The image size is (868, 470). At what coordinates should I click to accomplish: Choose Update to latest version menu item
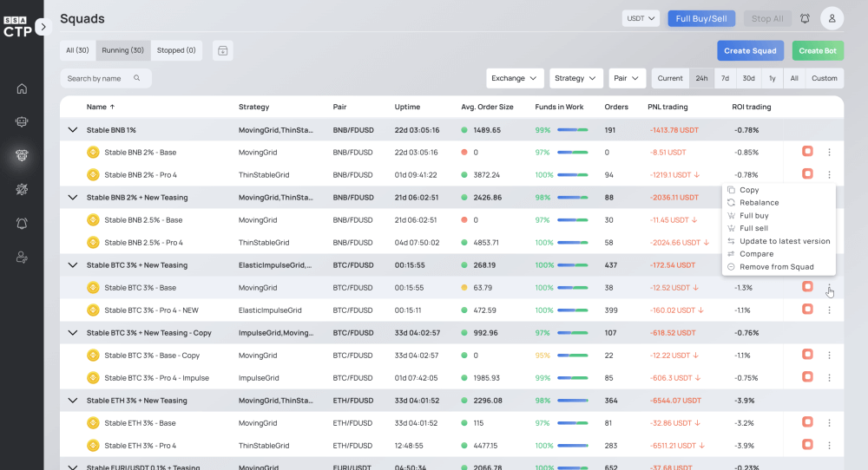point(779,241)
